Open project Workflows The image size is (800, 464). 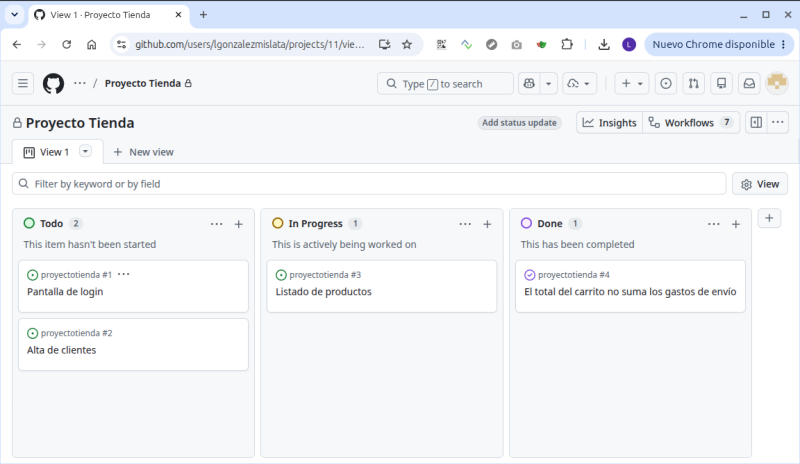click(691, 123)
